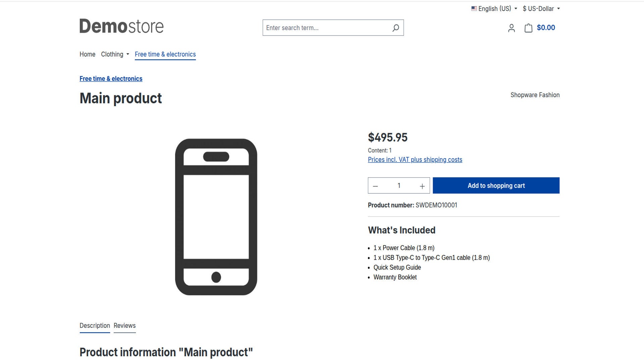
Task: Open the US-Dollar currency dropdown
Action: [541, 9]
